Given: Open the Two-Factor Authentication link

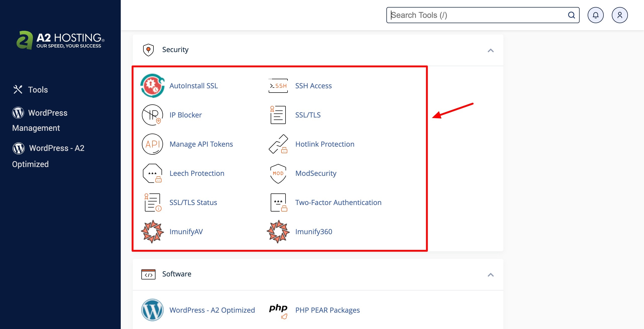Looking at the screenshot, I should pos(338,202).
